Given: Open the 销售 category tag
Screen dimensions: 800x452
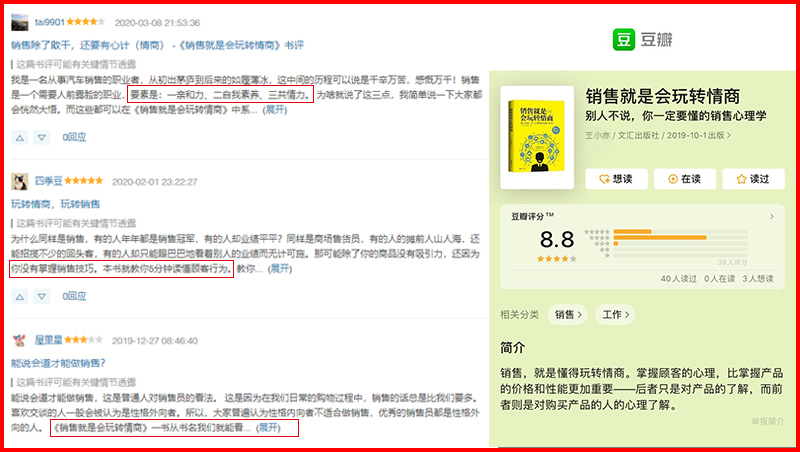Looking at the screenshot, I should (x=568, y=315).
